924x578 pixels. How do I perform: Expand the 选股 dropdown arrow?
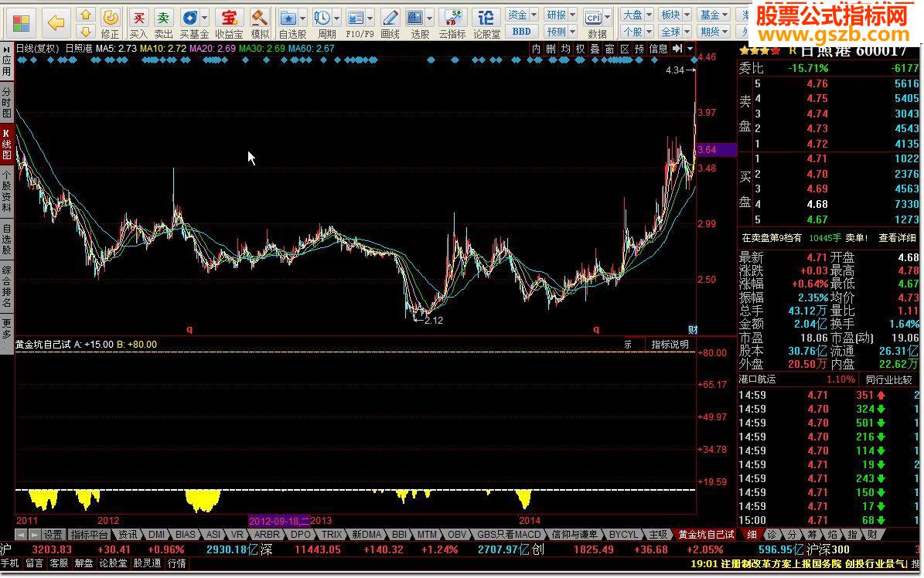[x=430, y=18]
